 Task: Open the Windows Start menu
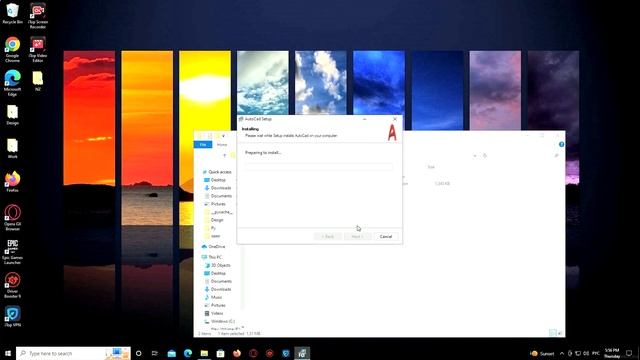coord(8,353)
